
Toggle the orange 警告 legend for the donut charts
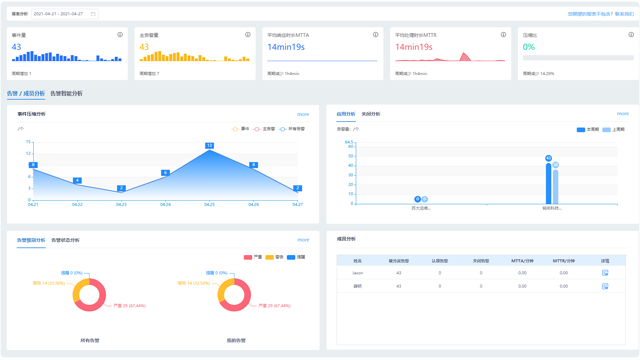tap(274, 257)
